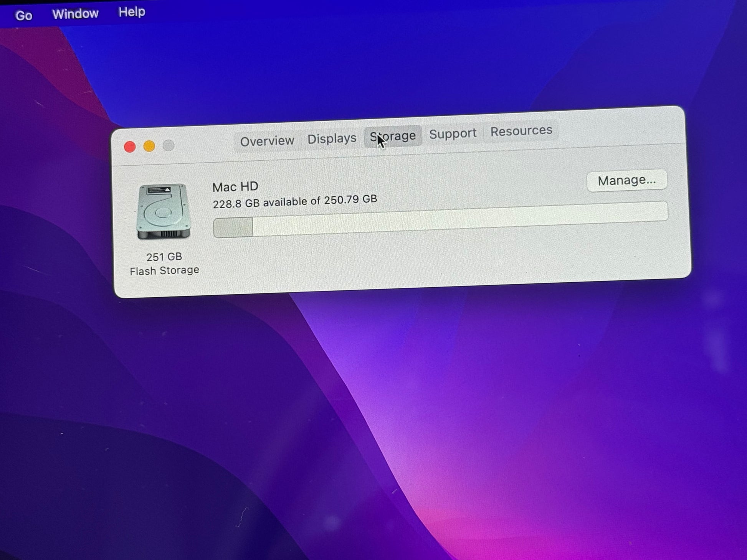747x560 pixels.
Task: Minimize window with the yellow button
Action: pyautogui.click(x=149, y=146)
